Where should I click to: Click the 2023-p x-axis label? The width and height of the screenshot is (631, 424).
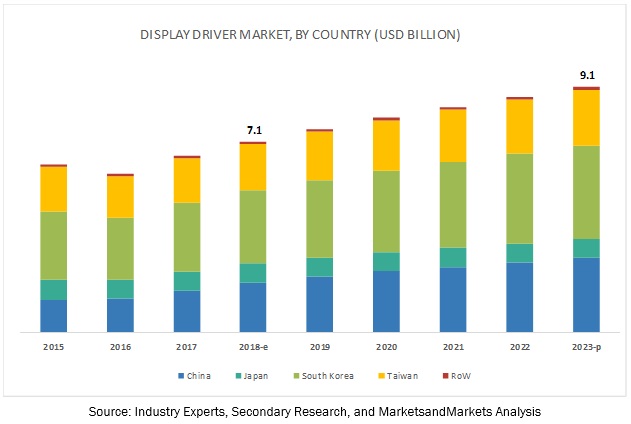click(586, 346)
